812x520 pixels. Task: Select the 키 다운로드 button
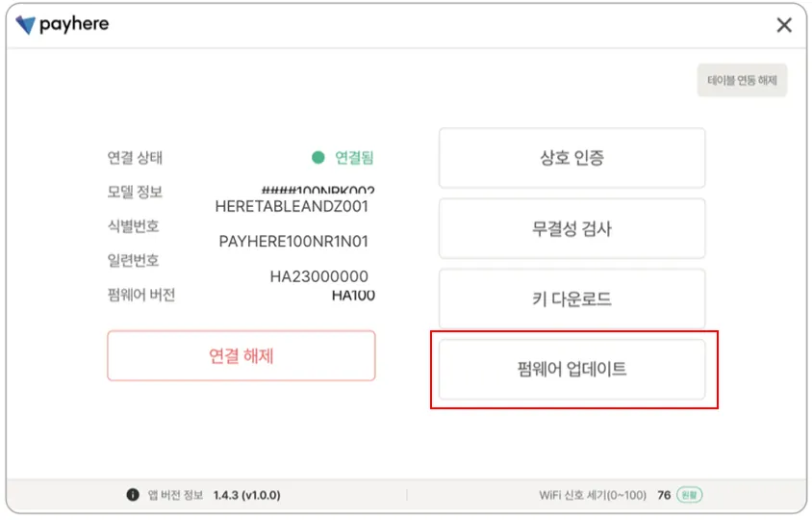(x=571, y=299)
